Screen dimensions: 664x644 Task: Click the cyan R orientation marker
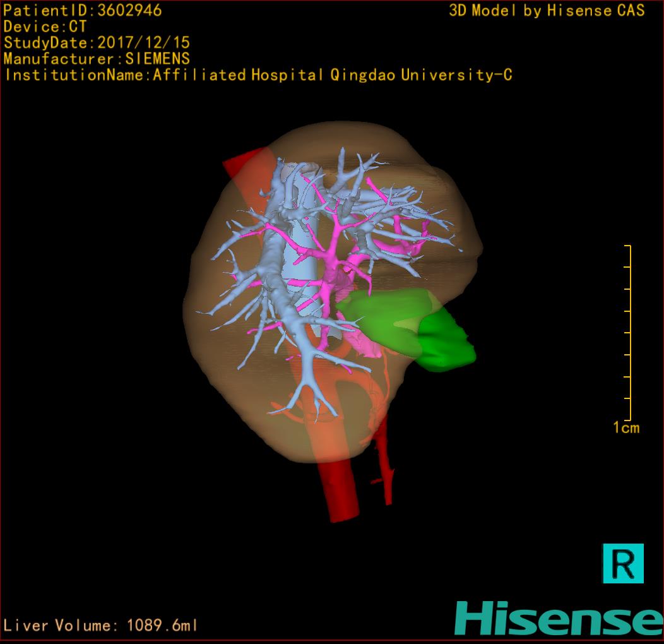pos(623,563)
